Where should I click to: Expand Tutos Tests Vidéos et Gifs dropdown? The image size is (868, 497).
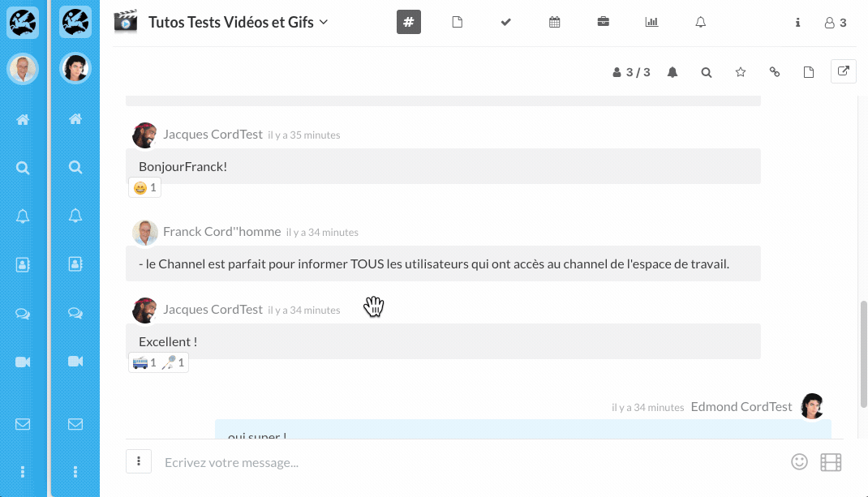pyautogui.click(x=324, y=22)
